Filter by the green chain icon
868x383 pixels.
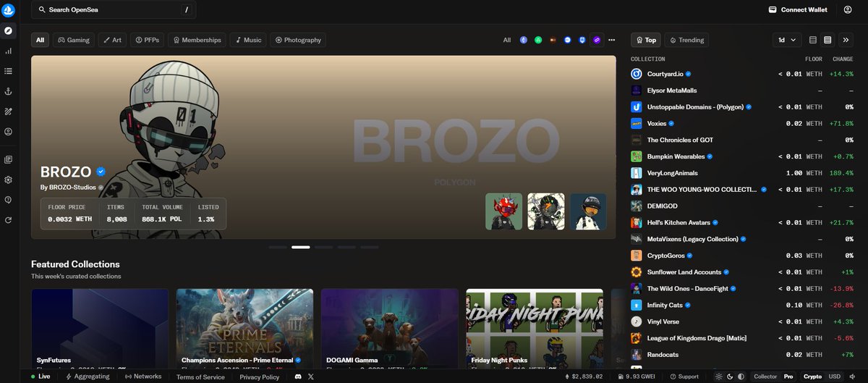click(x=538, y=40)
